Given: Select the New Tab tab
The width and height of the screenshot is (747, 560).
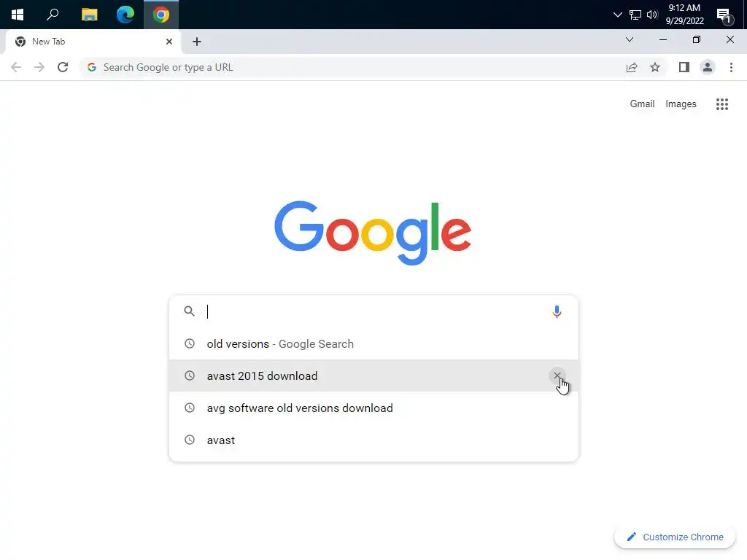Looking at the screenshot, I should pos(94,42).
